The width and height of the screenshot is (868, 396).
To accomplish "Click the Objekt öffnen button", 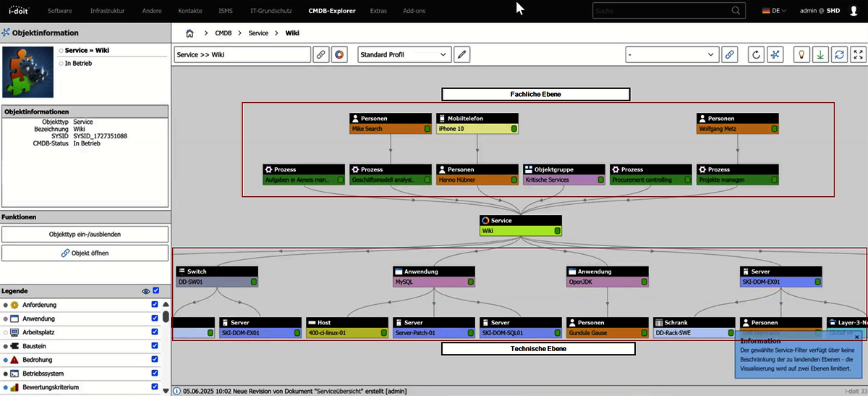I will [85, 253].
